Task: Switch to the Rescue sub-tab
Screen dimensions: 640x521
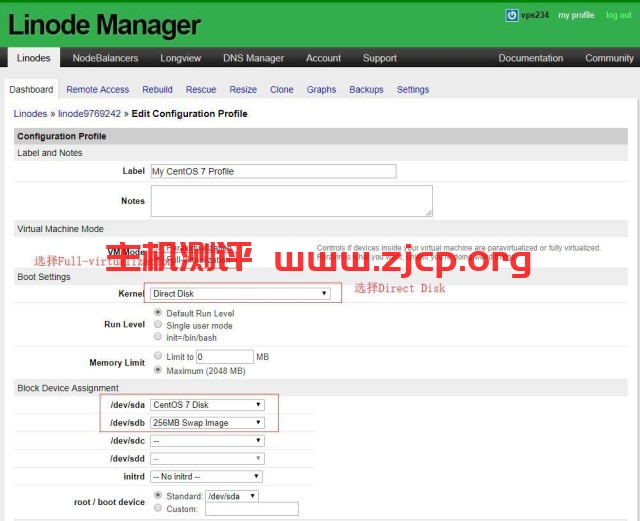Action: 201,89
